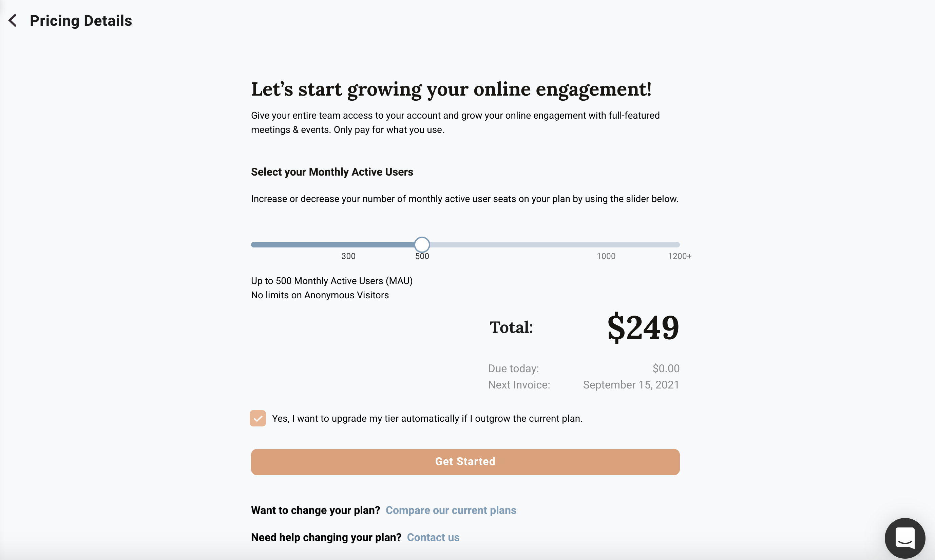Click the 500 slider tick label
The width and height of the screenshot is (935, 560).
tap(422, 256)
